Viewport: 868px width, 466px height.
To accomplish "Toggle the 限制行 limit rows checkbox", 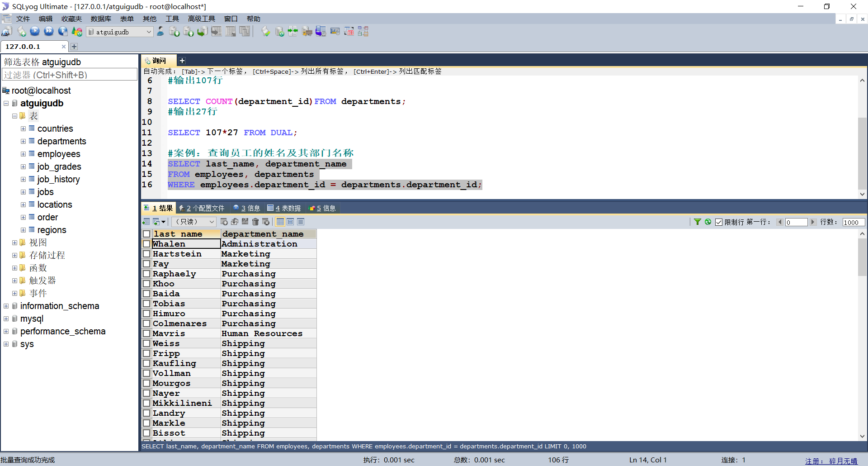I will [x=719, y=222].
